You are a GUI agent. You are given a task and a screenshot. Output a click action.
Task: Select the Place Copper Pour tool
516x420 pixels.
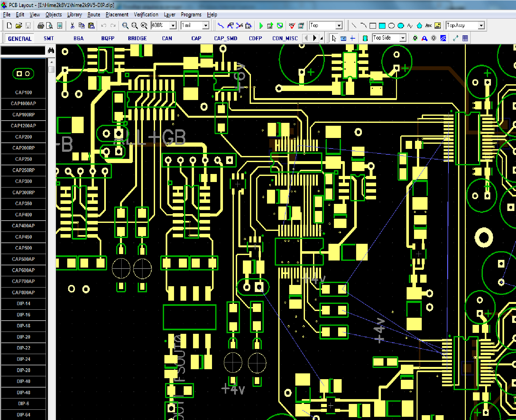pos(443,38)
